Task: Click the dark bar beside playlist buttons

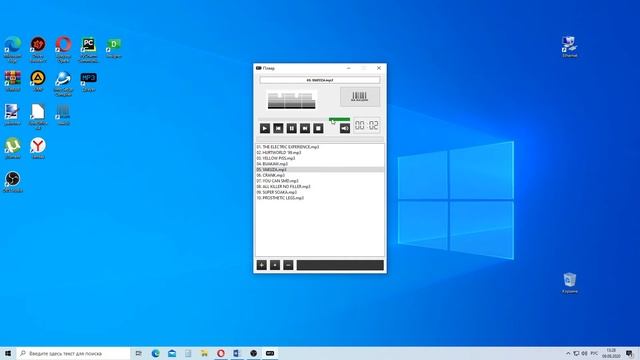Action: point(340,265)
